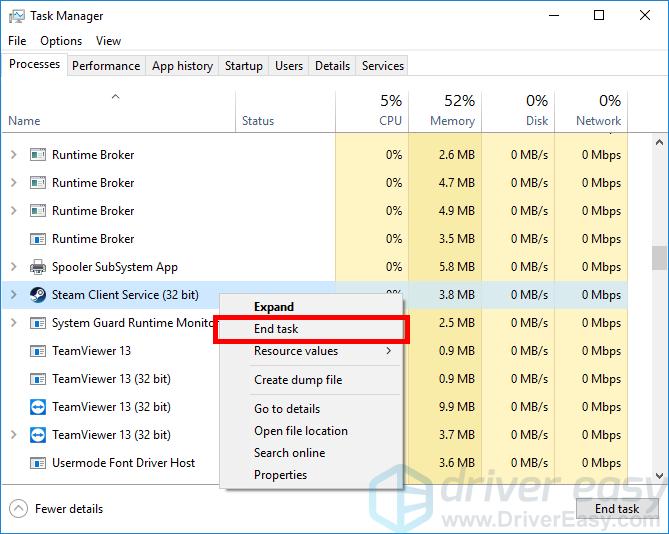Image resolution: width=669 pixels, height=534 pixels.
Task: Expand the Steam Client Service group
Action: tap(14, 295)
